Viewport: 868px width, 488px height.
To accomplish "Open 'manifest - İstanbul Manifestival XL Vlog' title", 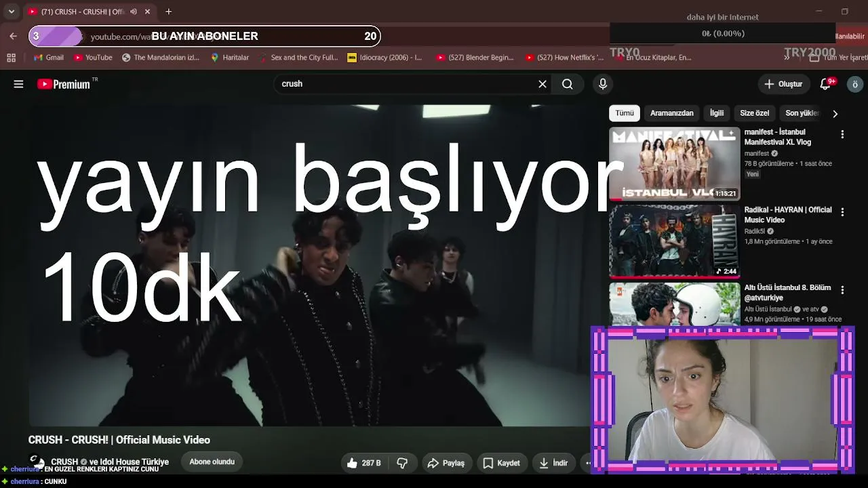I will pos(778,137).
